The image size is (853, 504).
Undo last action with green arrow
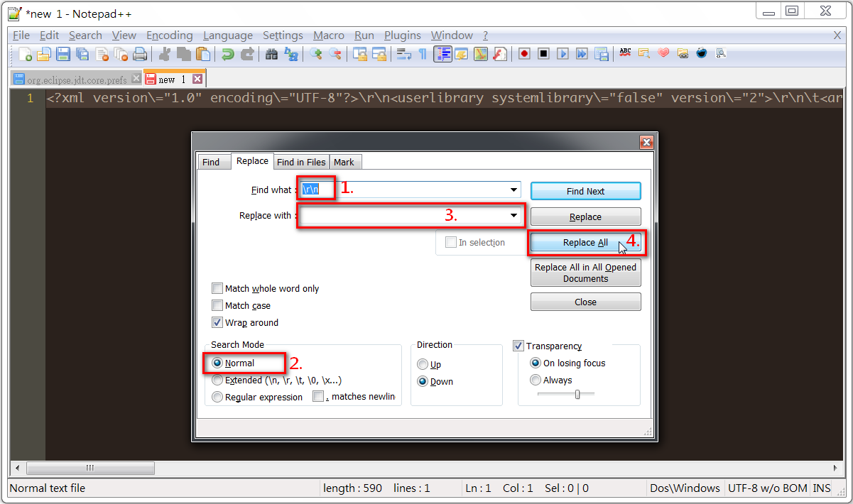point(227,54)
